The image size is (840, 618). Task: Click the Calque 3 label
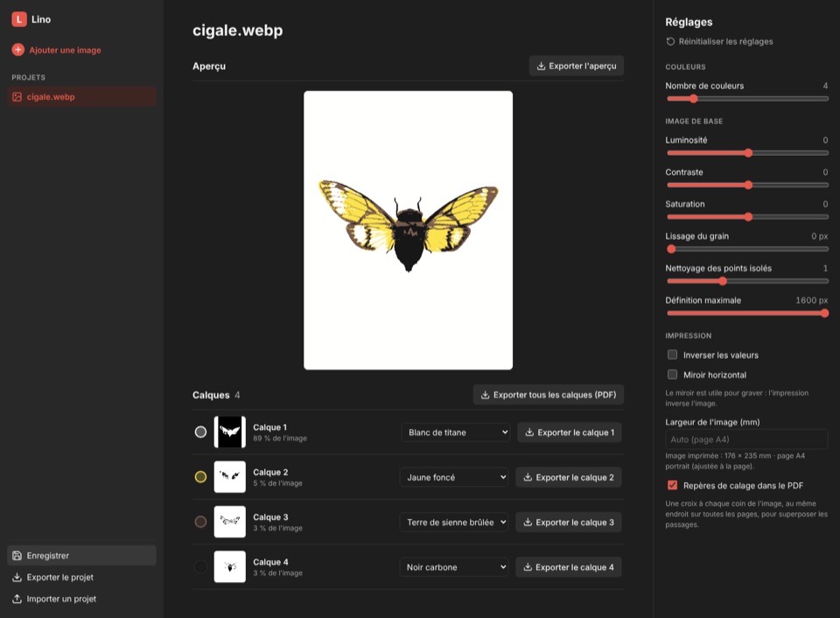click(x=270, y=516)
